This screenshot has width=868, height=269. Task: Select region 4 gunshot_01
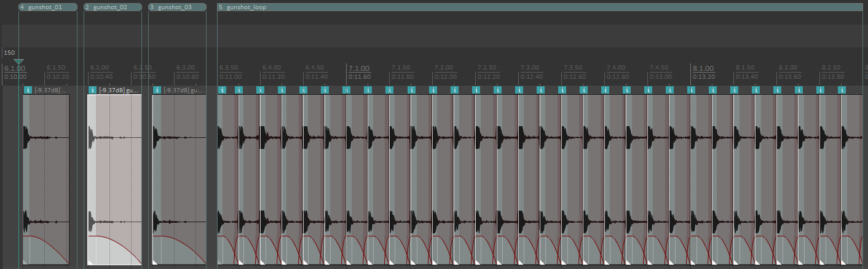point(48,7)
